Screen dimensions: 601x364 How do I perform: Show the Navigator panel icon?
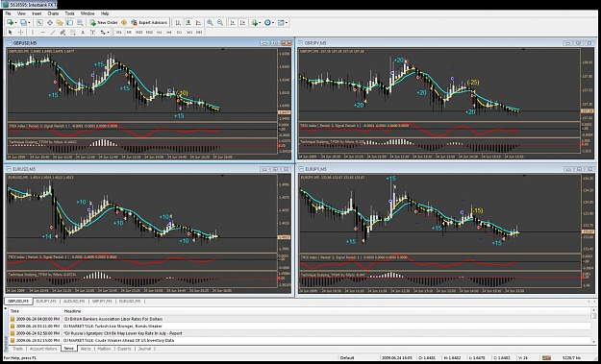[x=60, y=23]
